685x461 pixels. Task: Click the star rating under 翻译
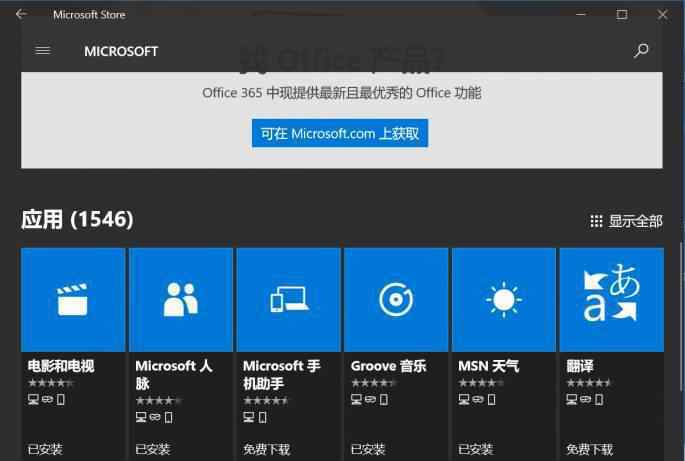tap(589, 383)
